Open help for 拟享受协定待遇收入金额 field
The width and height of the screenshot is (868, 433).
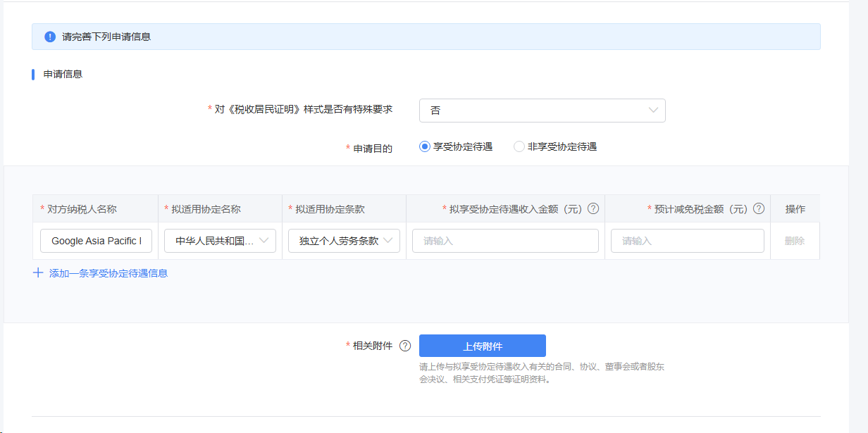coord(593,208)
